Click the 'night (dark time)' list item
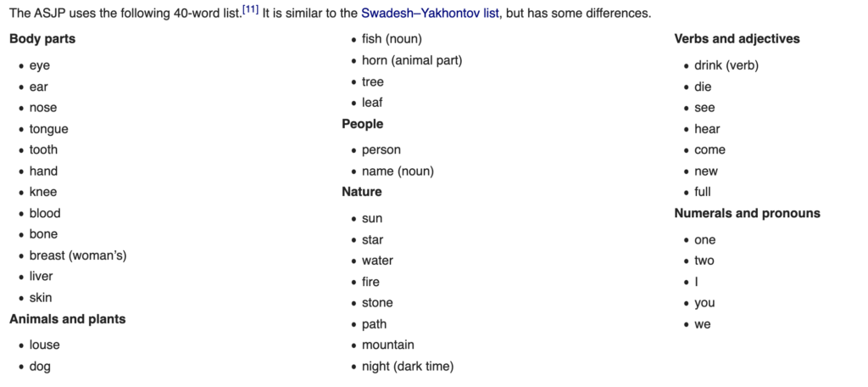This screenshot has height=387, width=868. (408, 367)
